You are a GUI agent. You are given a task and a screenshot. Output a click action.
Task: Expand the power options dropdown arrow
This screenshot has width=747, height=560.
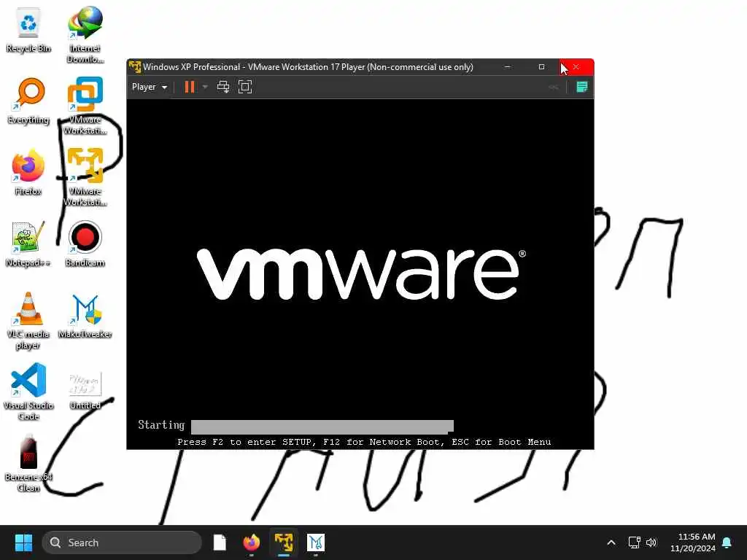click(205, 87)
